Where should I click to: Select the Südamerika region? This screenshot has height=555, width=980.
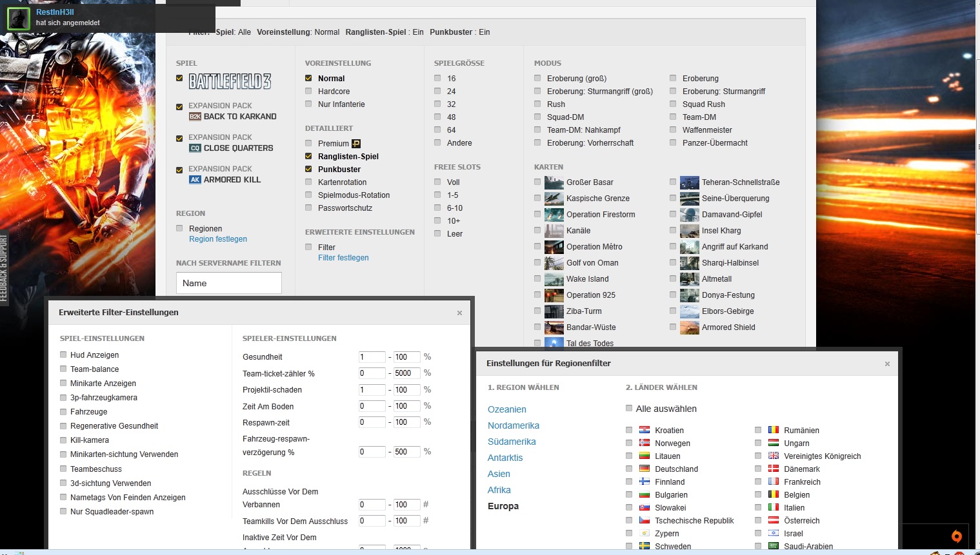point(512,442)
